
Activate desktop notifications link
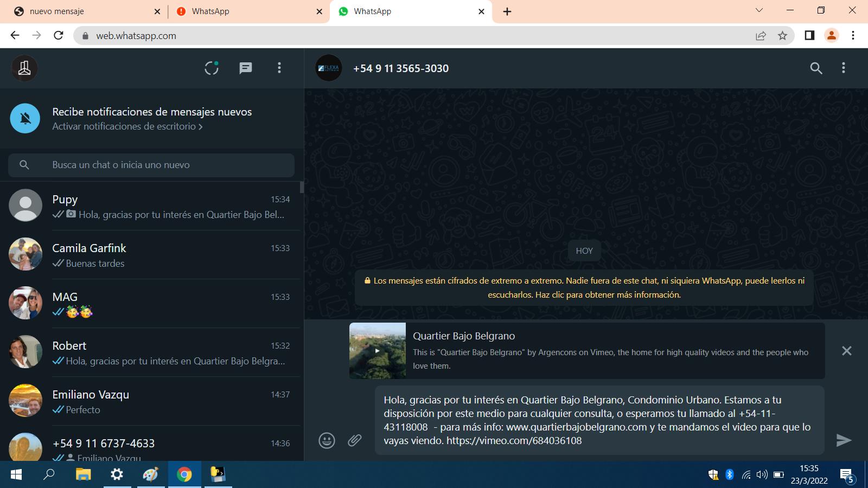tap(127, 126)
